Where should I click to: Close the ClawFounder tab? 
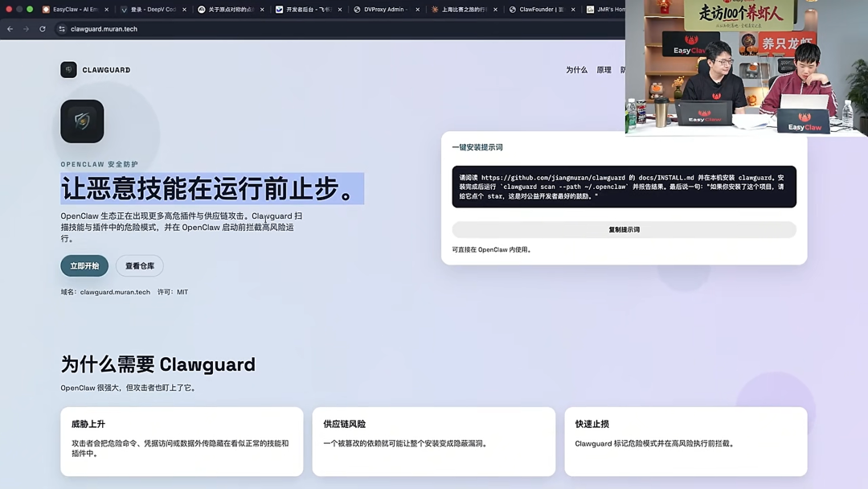pyautogui.click(x=573, y=10)
